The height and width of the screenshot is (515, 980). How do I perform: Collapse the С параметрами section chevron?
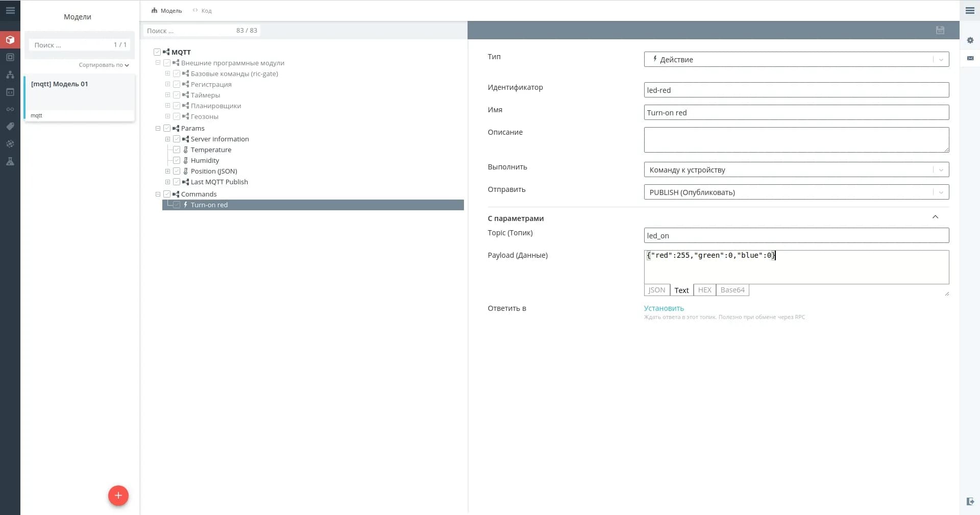click(935, 217)
